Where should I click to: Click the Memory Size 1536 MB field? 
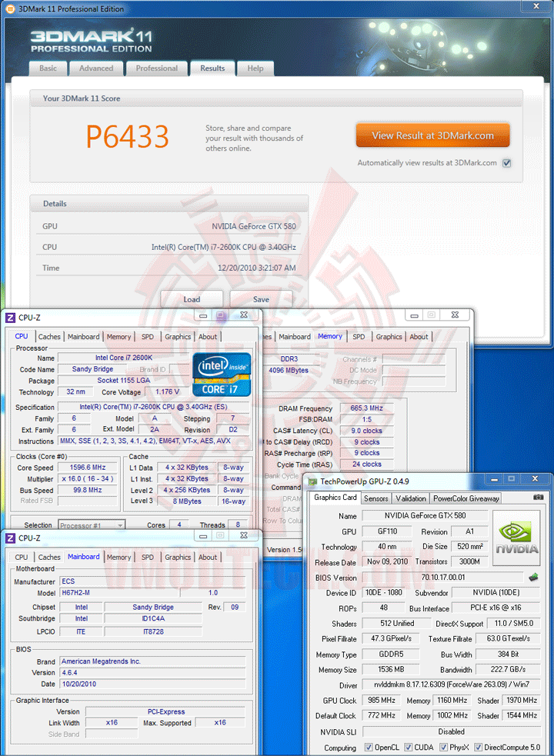click(x=391, y=669)
